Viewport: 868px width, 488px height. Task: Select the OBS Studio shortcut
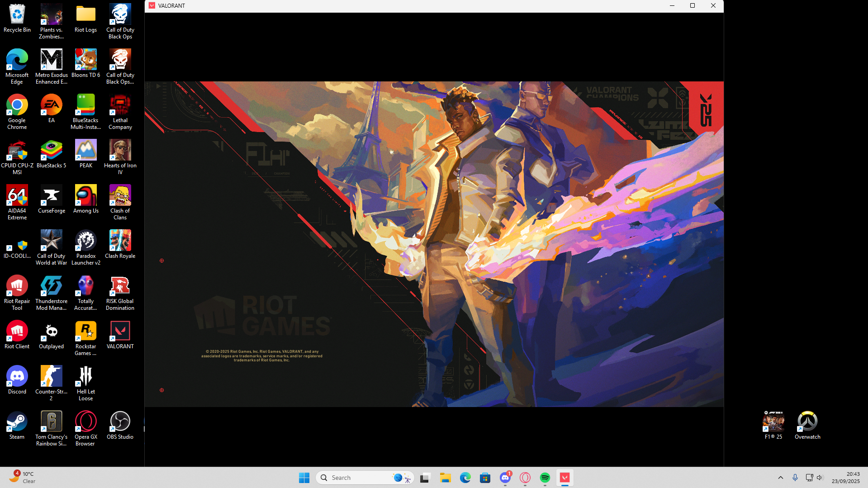pos(120,426)
